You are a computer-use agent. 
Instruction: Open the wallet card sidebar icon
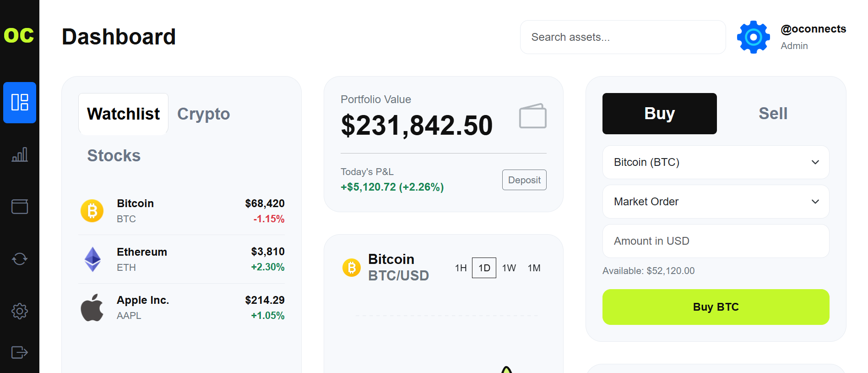(20, 207)
